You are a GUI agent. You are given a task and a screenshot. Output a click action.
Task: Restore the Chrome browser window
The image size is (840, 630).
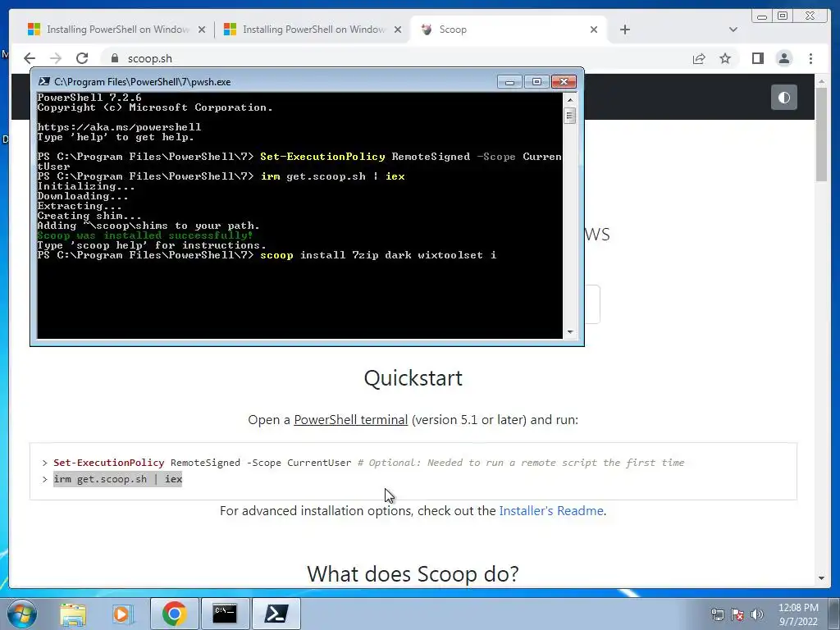coord(783,16)
